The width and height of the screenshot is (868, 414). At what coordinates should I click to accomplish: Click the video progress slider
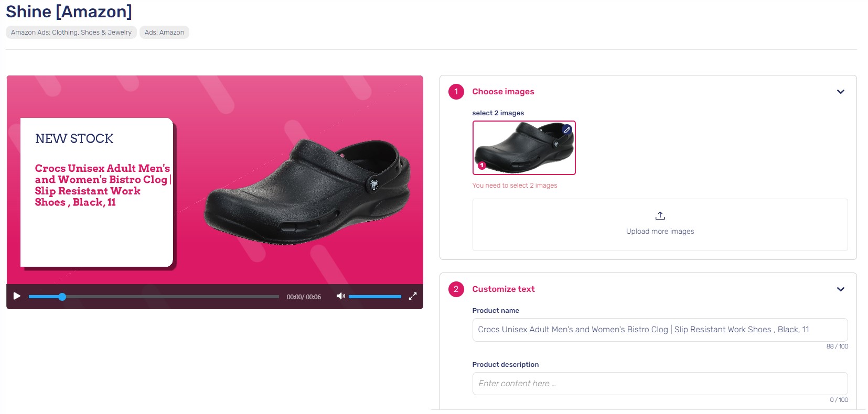[154, 297]
